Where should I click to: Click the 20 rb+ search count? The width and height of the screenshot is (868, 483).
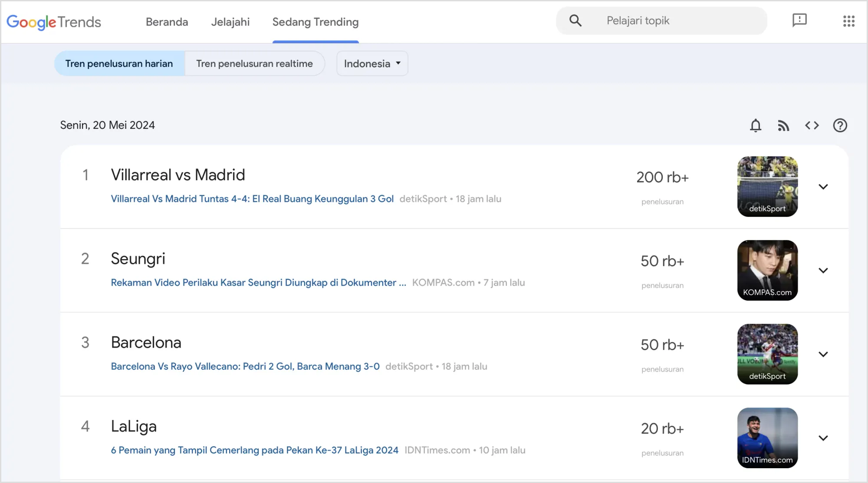tap(662, 428)
